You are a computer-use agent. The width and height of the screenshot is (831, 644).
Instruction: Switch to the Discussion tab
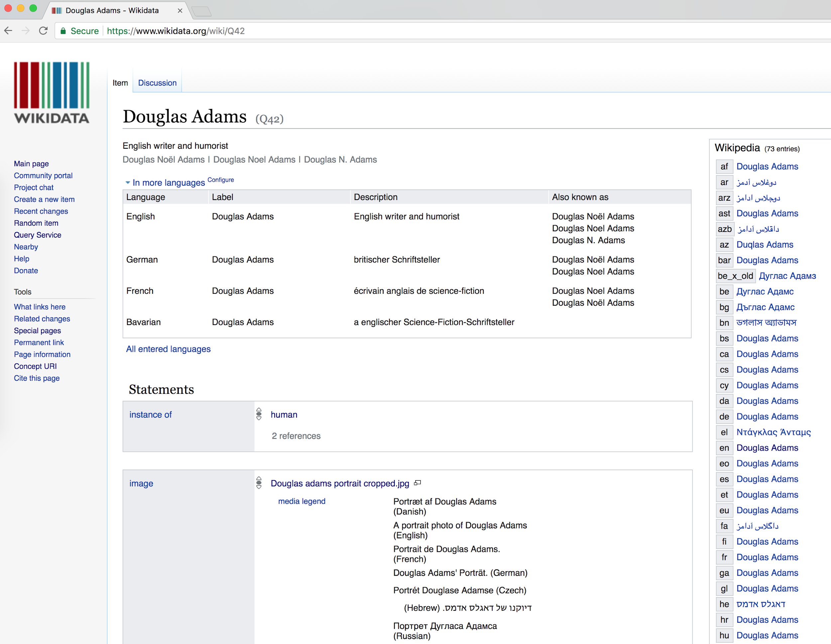157,83
